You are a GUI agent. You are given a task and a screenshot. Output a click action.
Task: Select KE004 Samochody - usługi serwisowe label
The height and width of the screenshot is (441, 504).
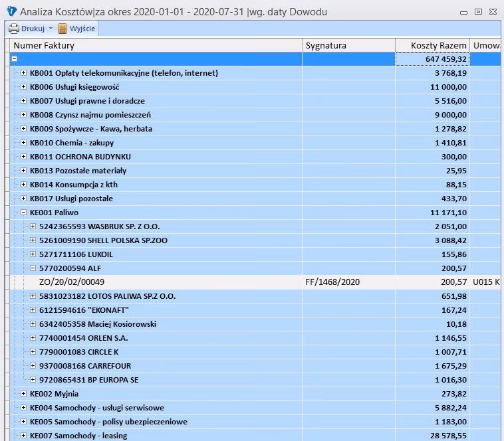(x=97, y=408)
